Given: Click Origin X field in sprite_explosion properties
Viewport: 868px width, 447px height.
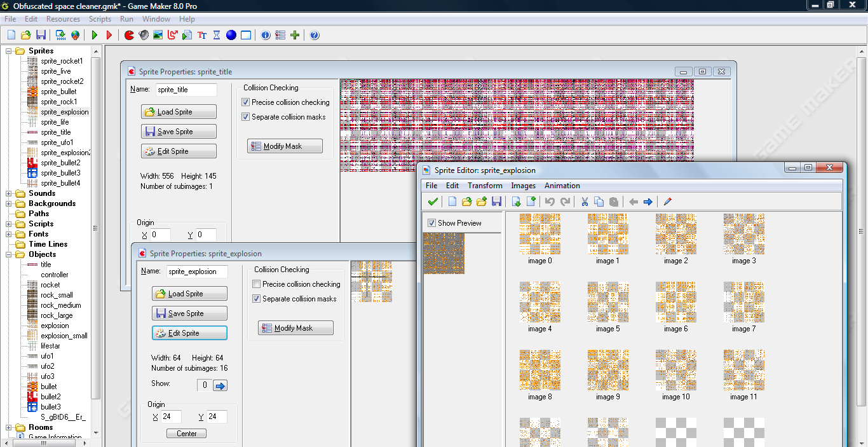Looking at the screenshot, I should tap(172, 417).
